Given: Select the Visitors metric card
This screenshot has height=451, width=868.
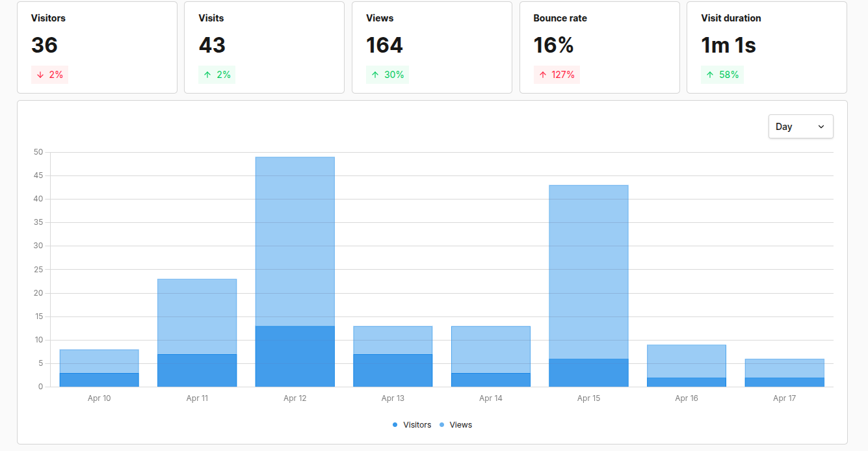Looking at the screenshot, I should [x=97, y=47].
